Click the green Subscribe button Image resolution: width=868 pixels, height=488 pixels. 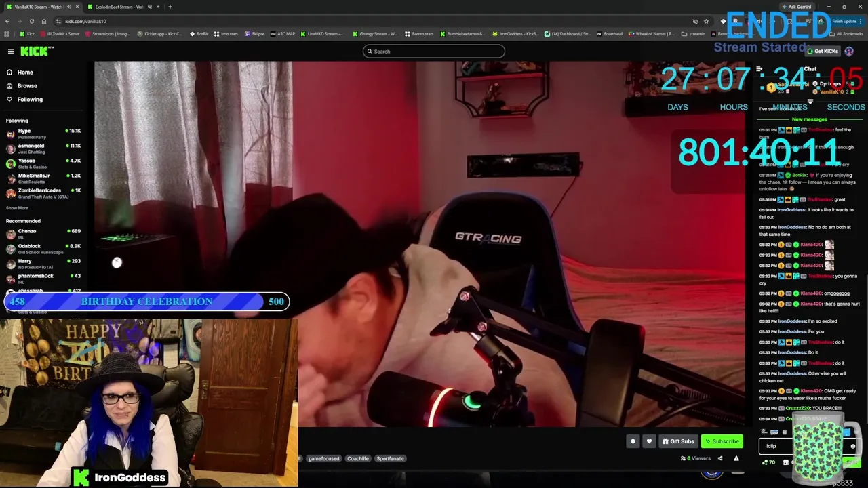[722, 441]
